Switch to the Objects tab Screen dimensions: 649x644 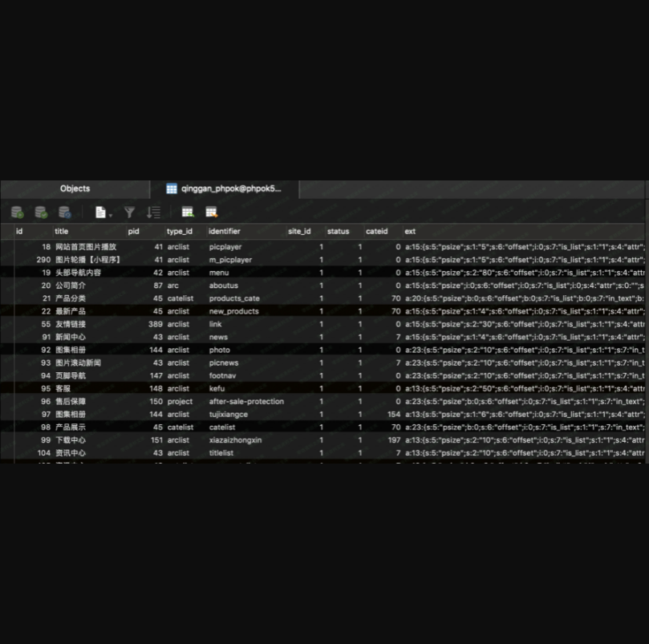[75, 189]
